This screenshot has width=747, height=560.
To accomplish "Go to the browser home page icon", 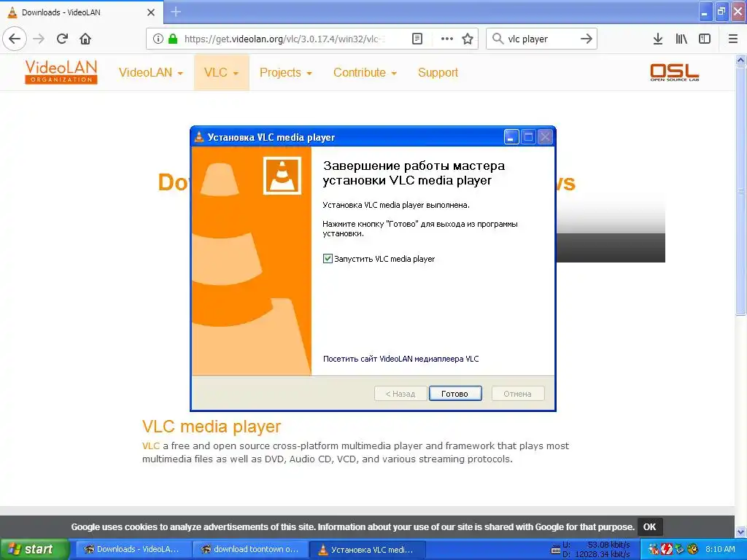I will pyautogui.click(x=85, y=39).
